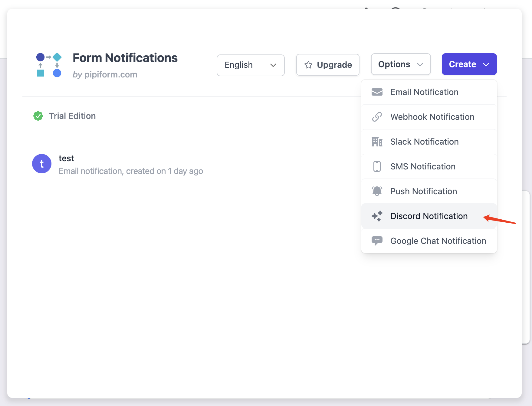Click the Upgrade button
The width and height of the screenshot is (532, 406).
pyautogui.click(x=327, y=65)
